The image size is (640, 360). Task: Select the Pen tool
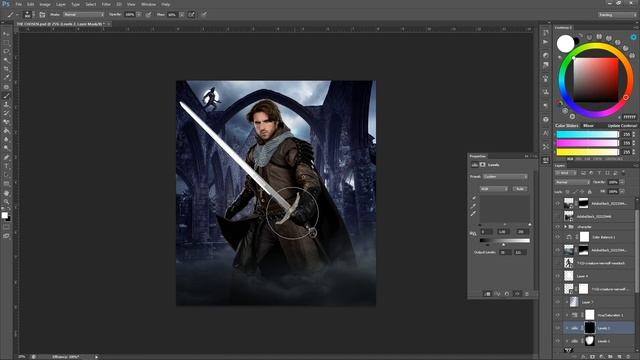point(6,157)
